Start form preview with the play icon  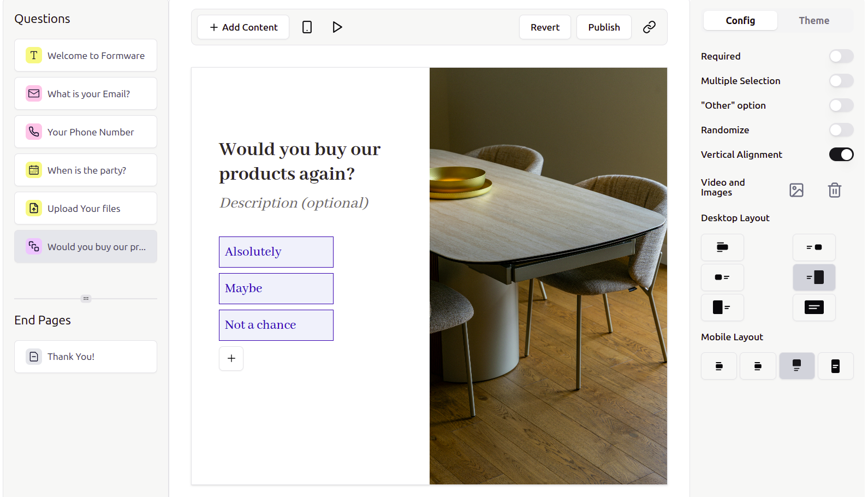(x=337, y=27)
